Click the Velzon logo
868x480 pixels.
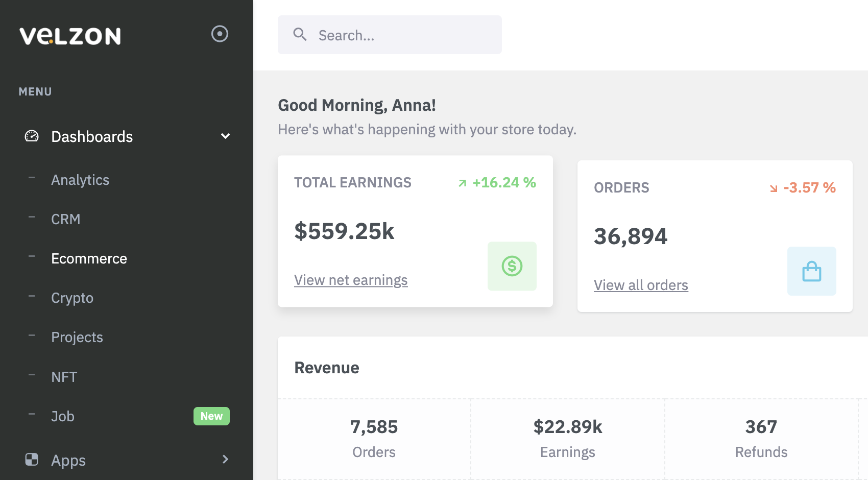pos(70,36)
